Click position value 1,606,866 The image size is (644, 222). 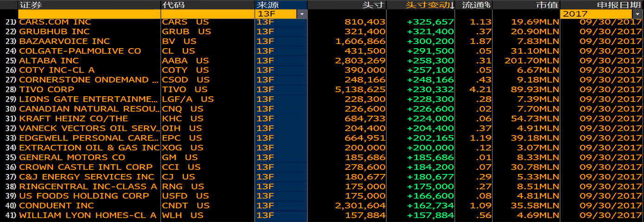coord(360,41)
